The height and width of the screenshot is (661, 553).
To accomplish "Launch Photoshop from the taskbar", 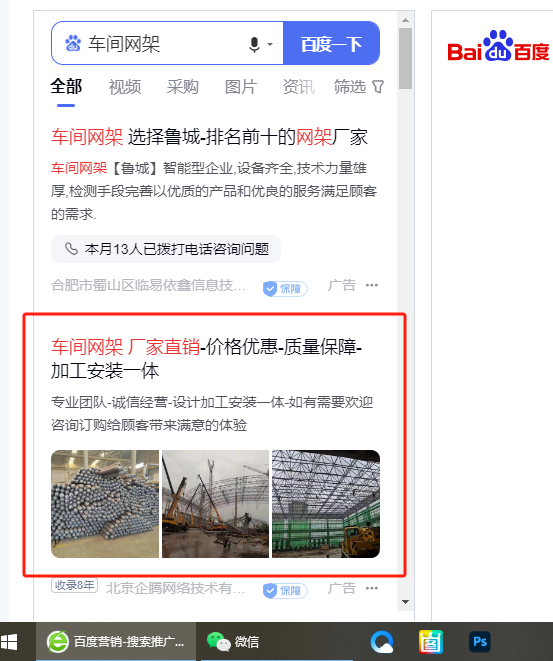I will point(480,642).
